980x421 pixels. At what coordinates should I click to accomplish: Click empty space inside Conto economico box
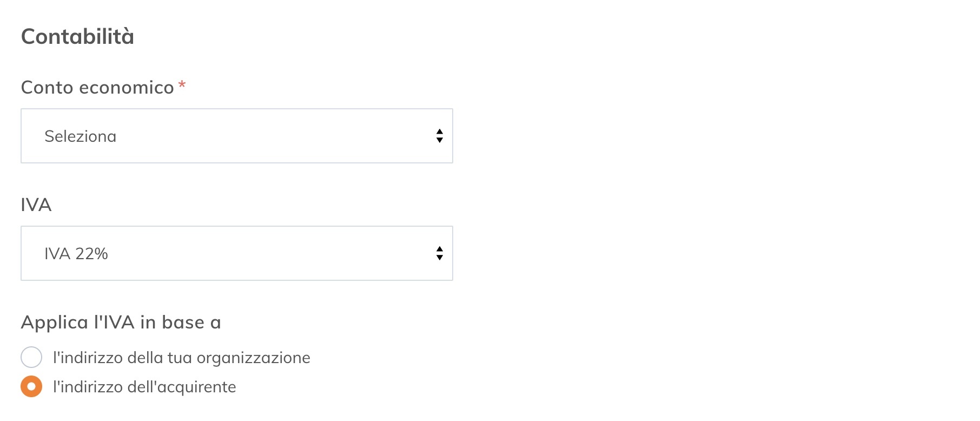270,136
